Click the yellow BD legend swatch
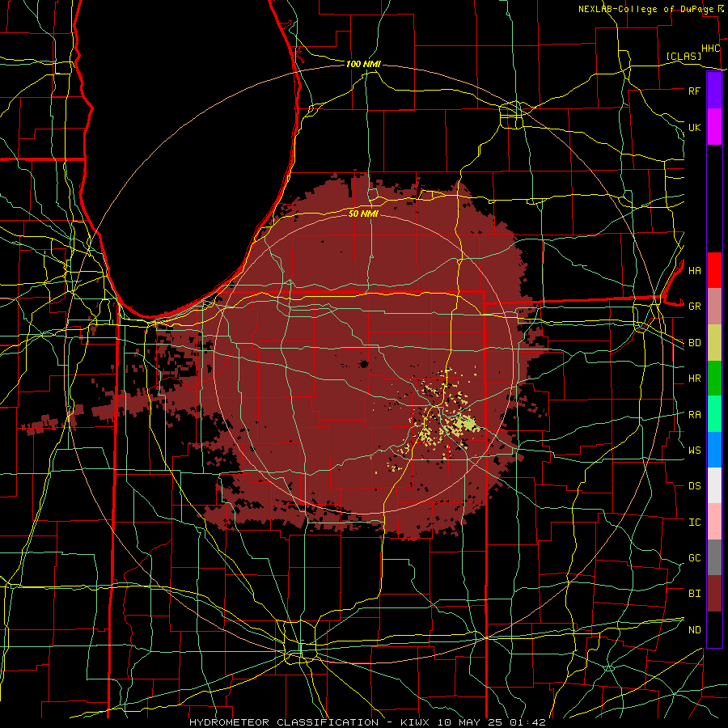This screenshot has width=728, height=728. tap(714, 343)
